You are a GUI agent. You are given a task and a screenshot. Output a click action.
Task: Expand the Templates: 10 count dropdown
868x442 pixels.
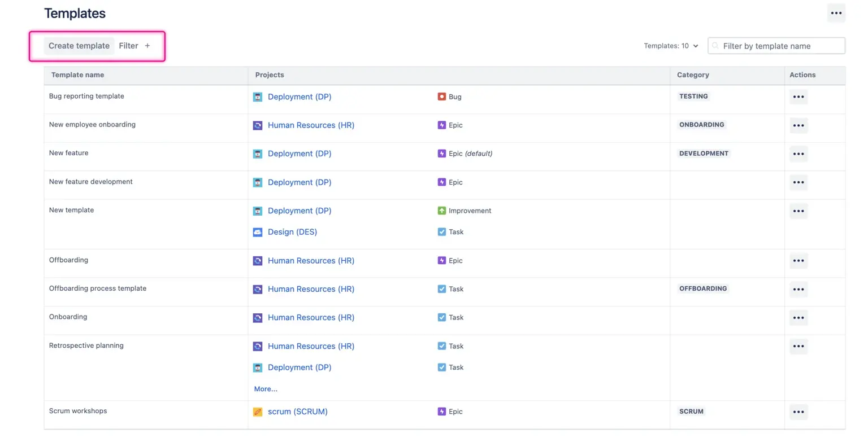[x=671, y=46]
